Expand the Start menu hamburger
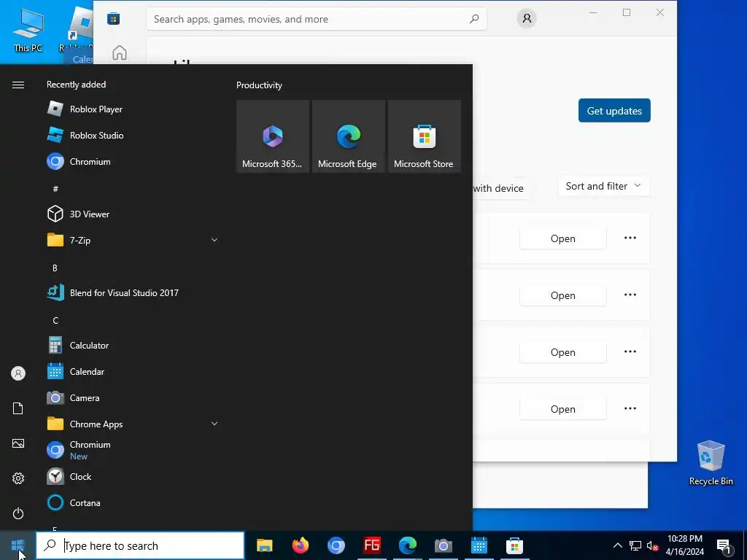This screenshot has height=560, width=747. (18, 85)
